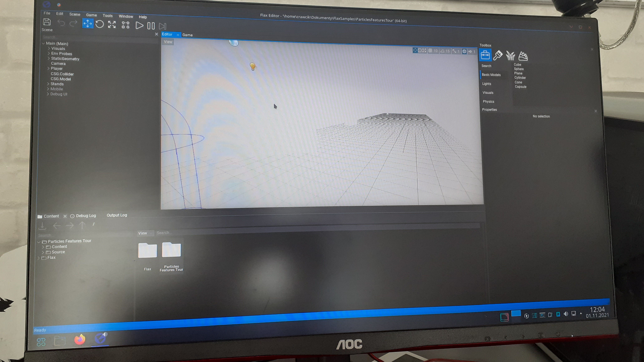Select the vertex paint brush tool icon
The width and height of the screenshot is (644, 362).
[x=498, y=55]
